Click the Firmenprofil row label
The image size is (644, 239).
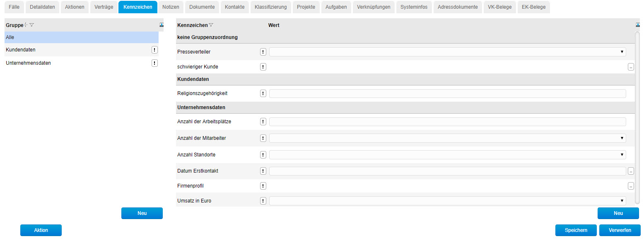191,186
